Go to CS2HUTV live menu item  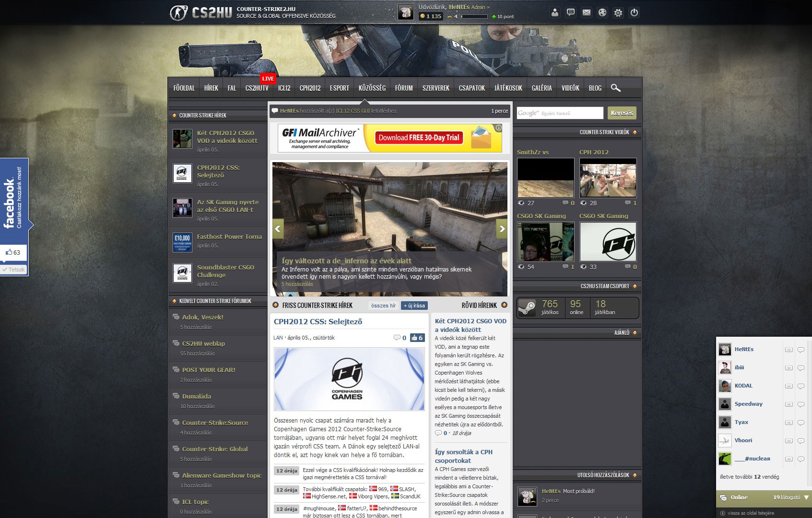[257, 88]
